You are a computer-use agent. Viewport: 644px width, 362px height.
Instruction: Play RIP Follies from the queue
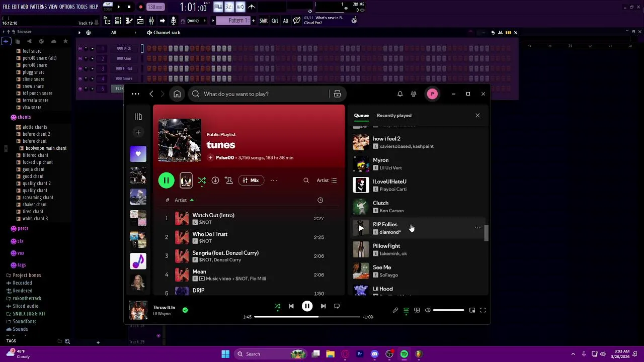361,228
